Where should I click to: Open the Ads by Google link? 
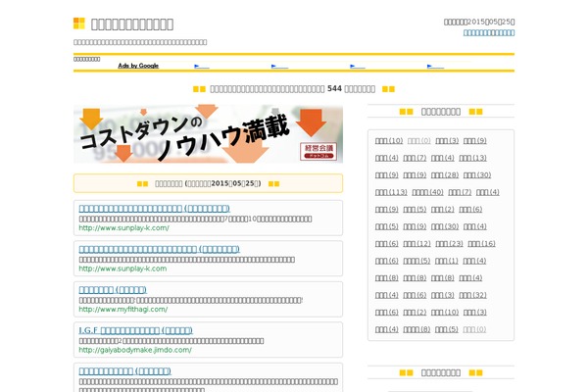coord(138,66)
